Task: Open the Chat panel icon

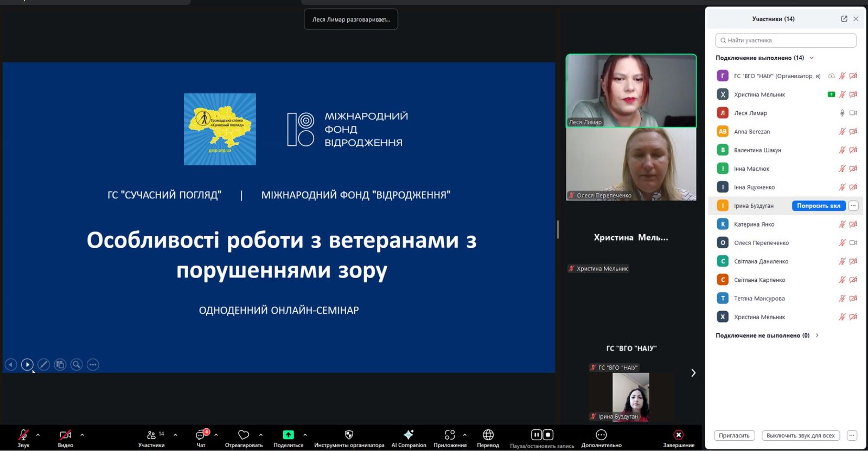Action: point(201,435)
